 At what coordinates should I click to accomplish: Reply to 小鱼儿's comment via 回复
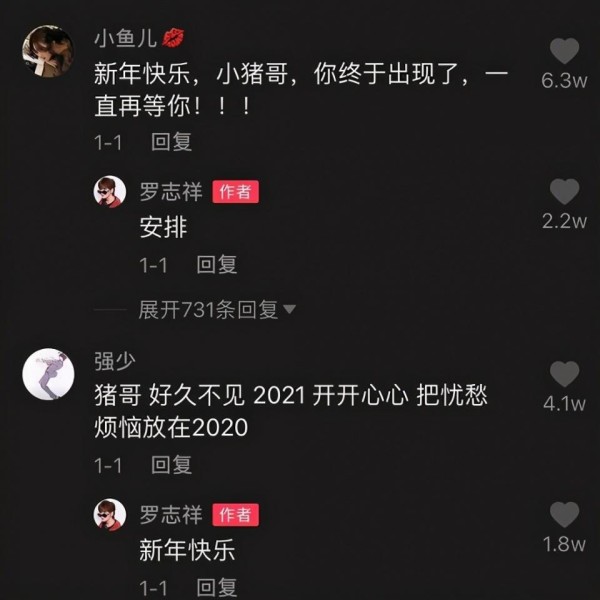[171, 142]
